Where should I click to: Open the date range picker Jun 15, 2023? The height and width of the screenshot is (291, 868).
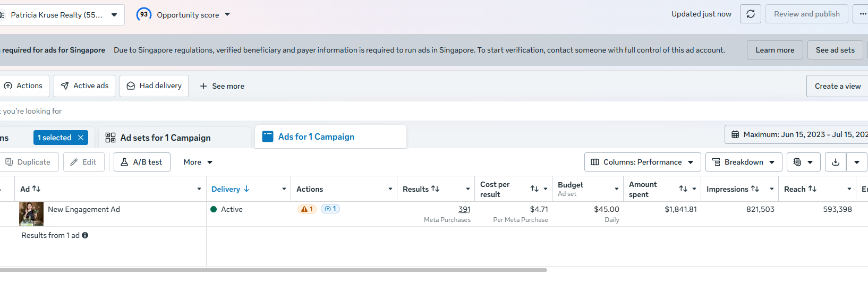click(x=797, y=134)
